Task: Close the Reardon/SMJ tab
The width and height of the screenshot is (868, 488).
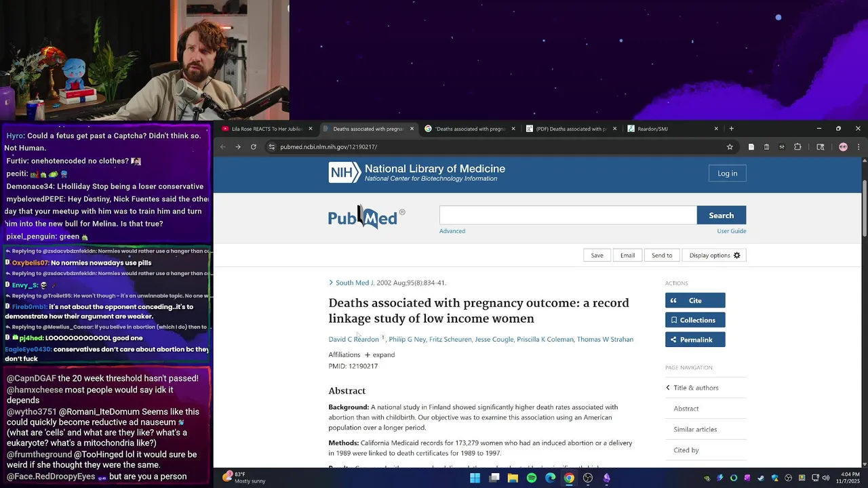Action: pos(716,129)
